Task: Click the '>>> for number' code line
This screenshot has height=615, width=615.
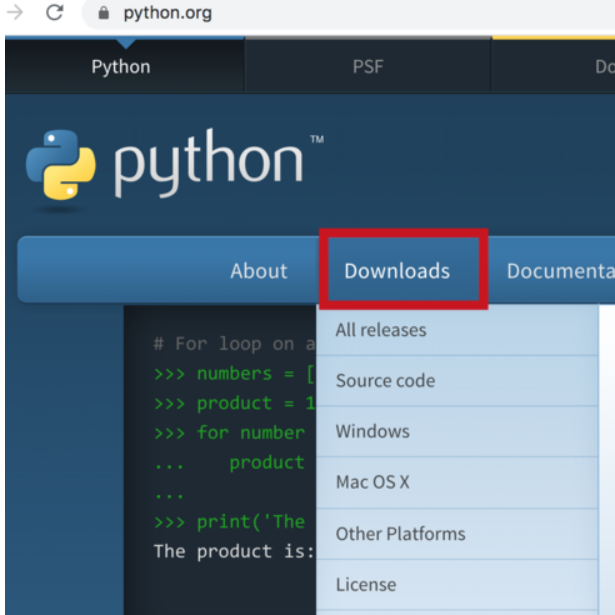Action: click(x=230, y=433)
